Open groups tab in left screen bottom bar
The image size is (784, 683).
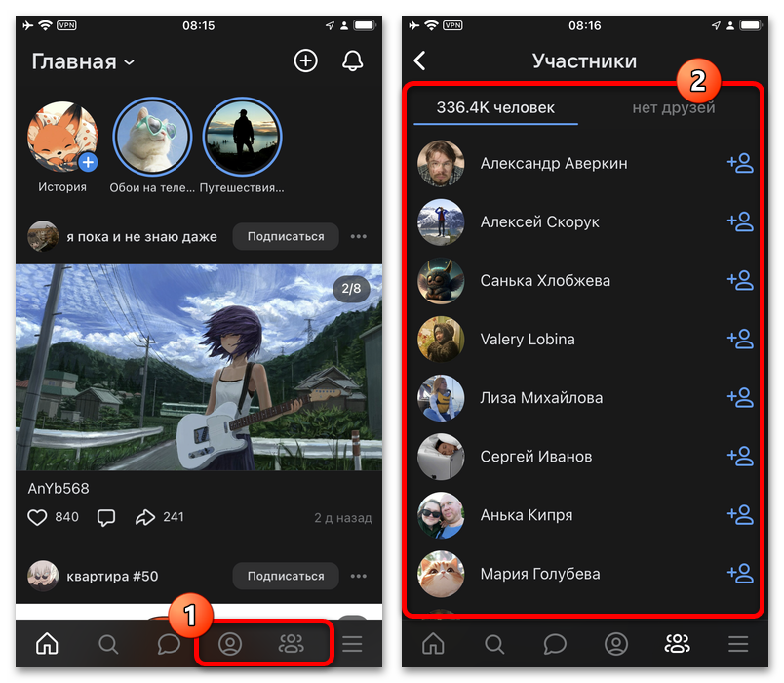point(291,644)
